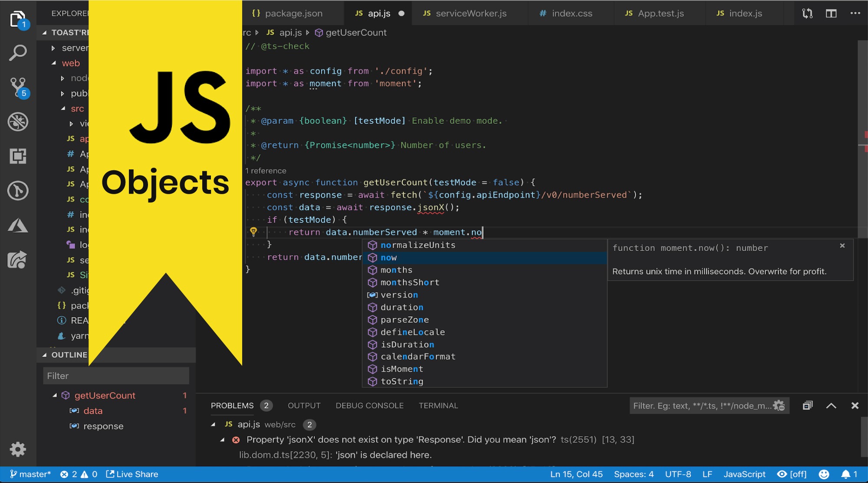Open the Azure extension panel

pyautogui.click(x=18, y=225)
